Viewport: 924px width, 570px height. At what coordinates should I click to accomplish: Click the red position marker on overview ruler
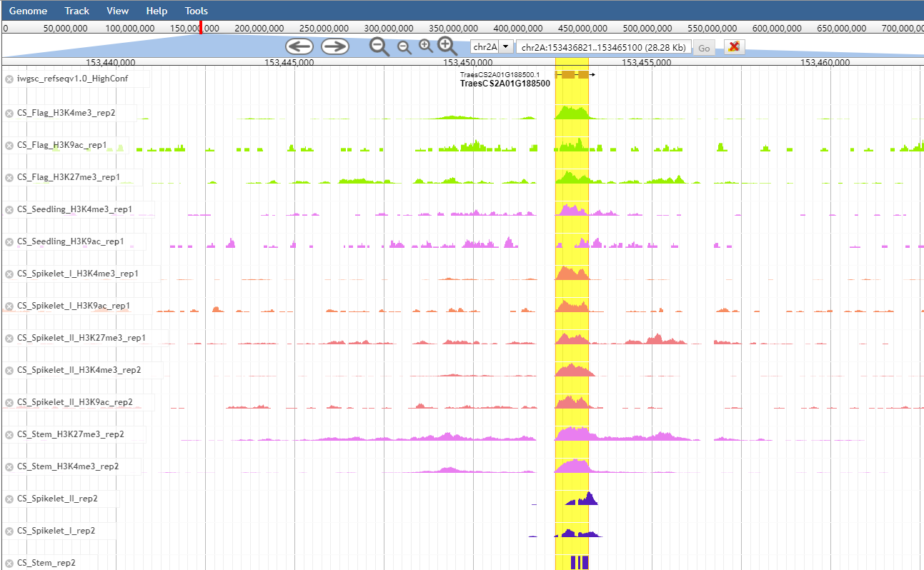coord(201,28)
